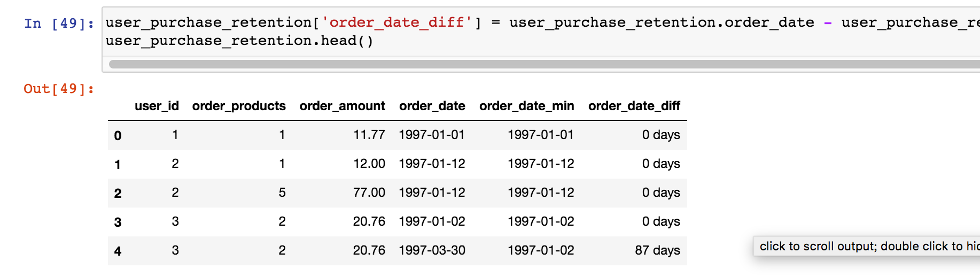This screenshot has width=980, height=276.
Task: Click the 11.77 order amount cell
Action: [x=369, y=135]
